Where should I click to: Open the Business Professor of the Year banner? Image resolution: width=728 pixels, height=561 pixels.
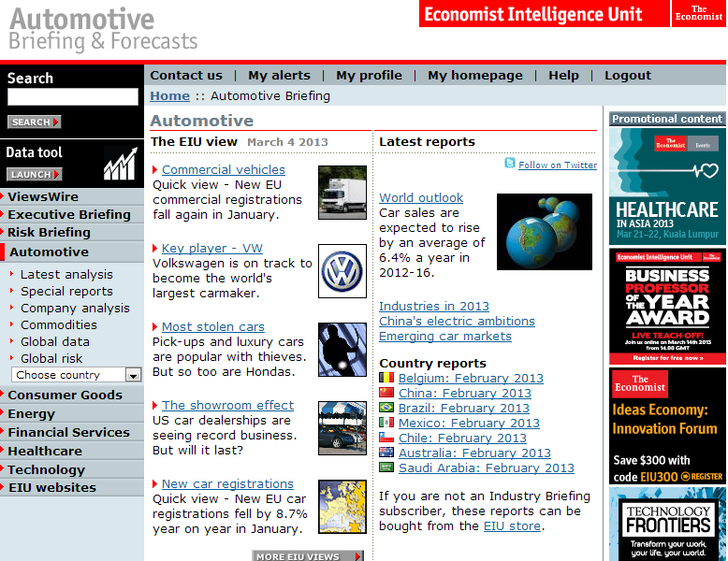[667, 307]
